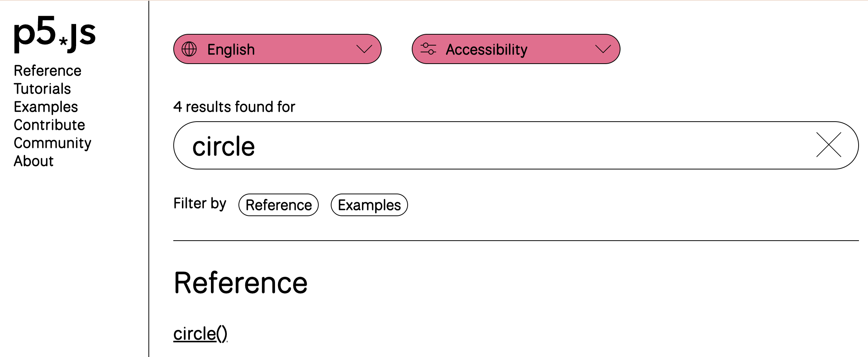This screenshot has width=868, height=357.
Task: Click the sliders icon on the Accessibility button
Action: click(429, 49)
